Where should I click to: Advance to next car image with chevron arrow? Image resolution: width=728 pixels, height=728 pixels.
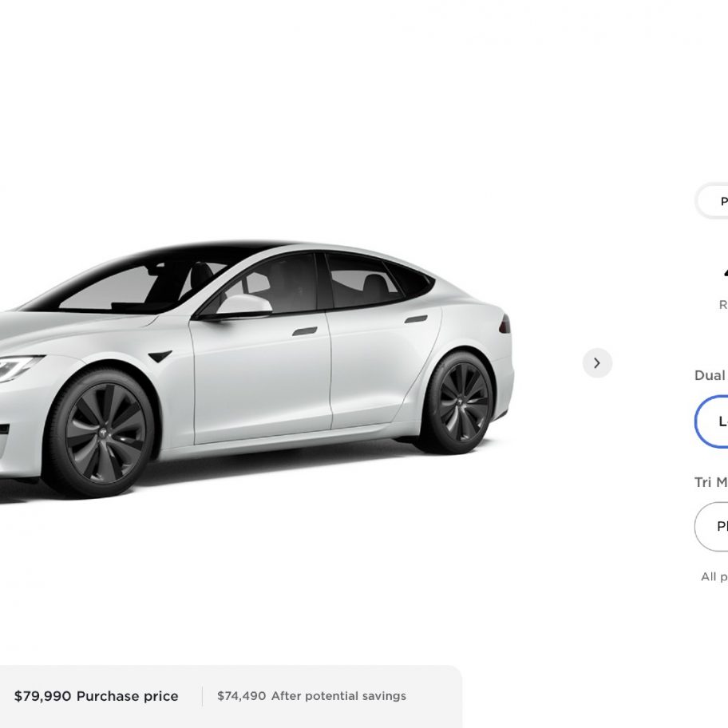tap(597, 363)
